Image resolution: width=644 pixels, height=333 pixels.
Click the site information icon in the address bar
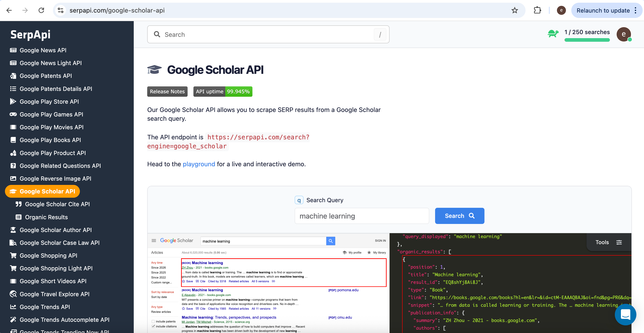point(61,10)
